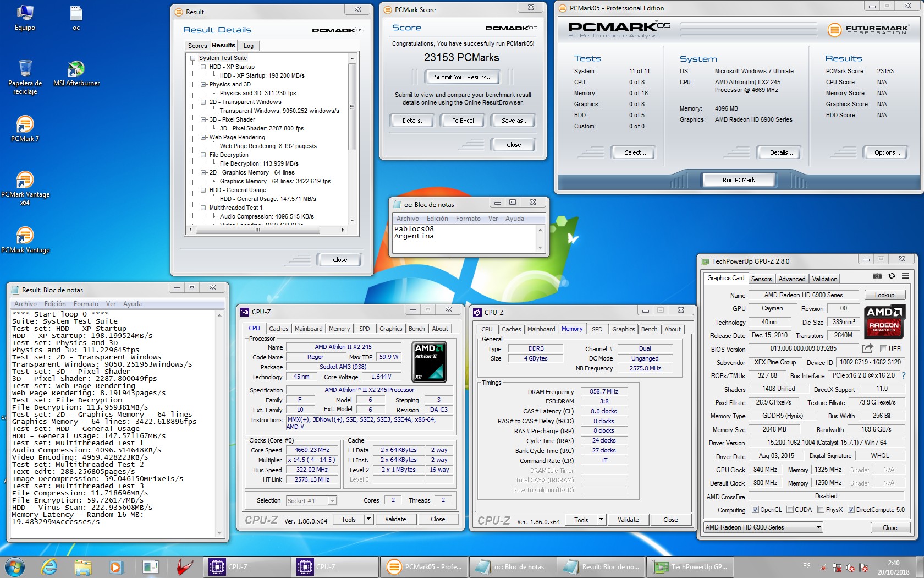The height and width of the screenshot is (578, 924).
Task: Open Mainboard tab in CPU-Z CPU window
Action: pos(309,329)
